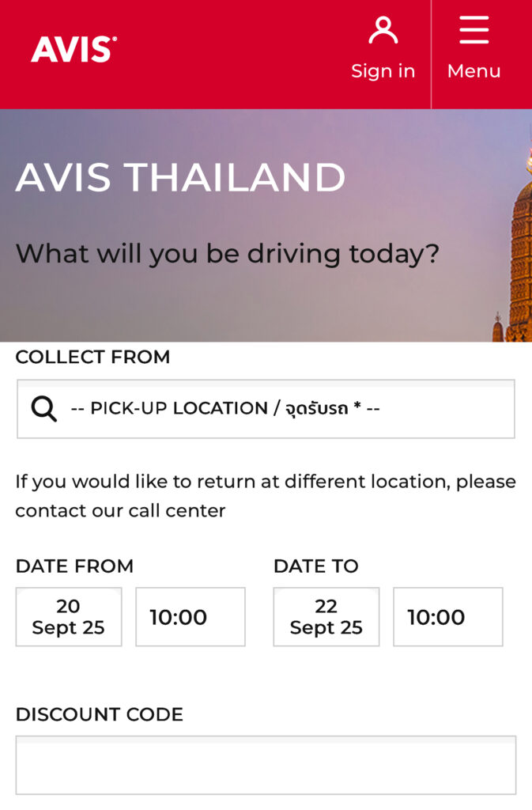
Task: Click the DISCOUNT CODE label
Action: coord(99,715)
